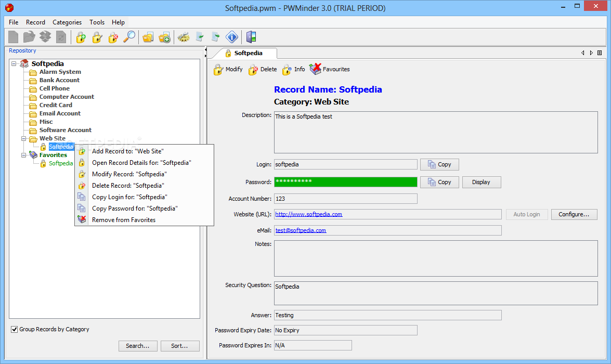
Task: Choose Open Record Details for "Softpedia"
Action: [144, 163]
